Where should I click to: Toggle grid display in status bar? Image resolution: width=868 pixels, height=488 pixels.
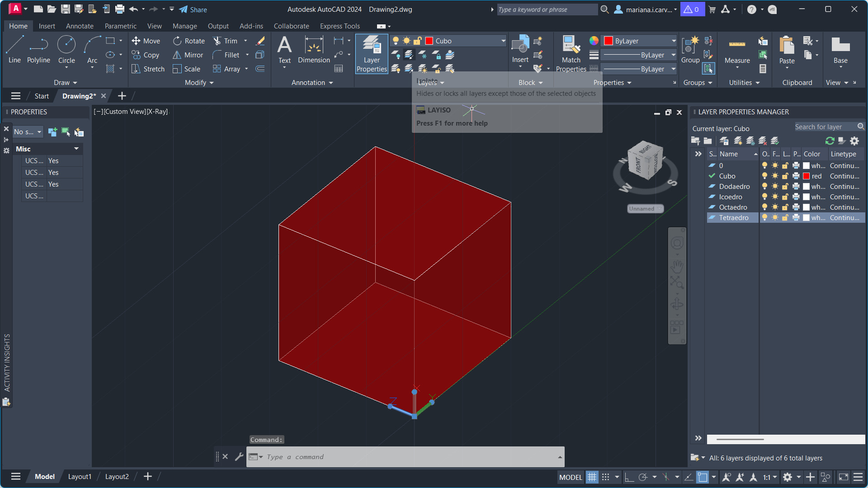(592, 477)
